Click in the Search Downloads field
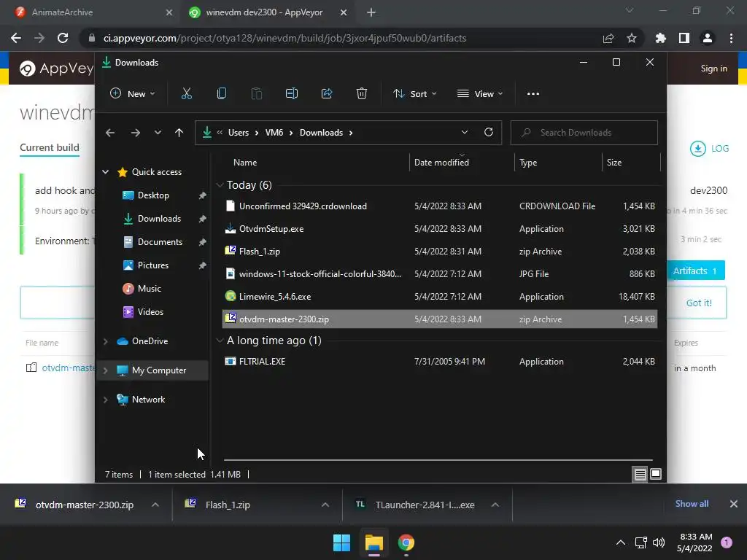The height and width of the screenshot is (560, 747). [x=584, y=133]
